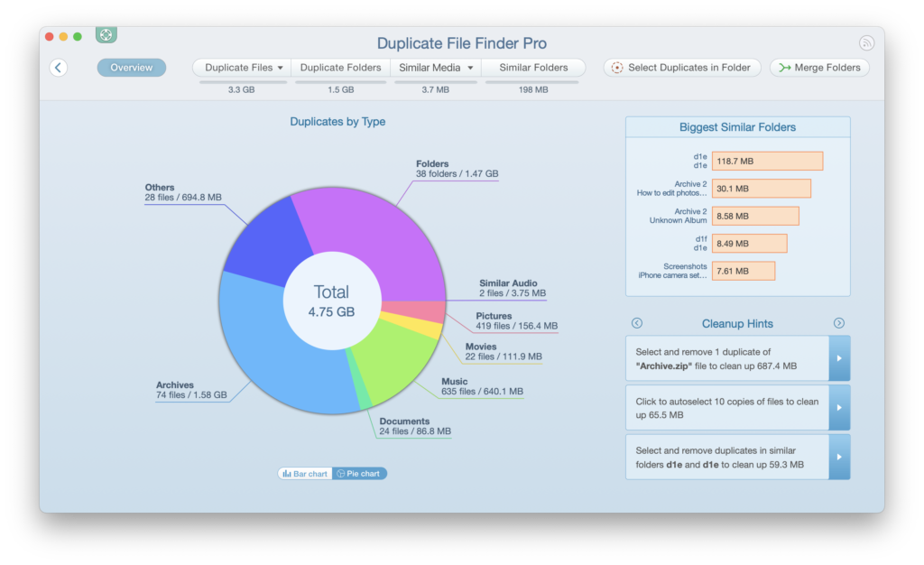Select the Overview view

(x=132, y=68)
